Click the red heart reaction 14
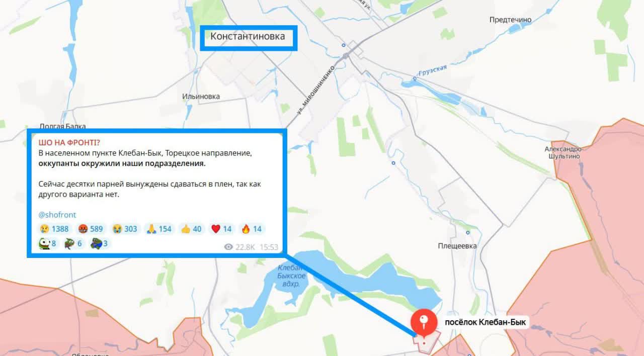 pos(221,229)
